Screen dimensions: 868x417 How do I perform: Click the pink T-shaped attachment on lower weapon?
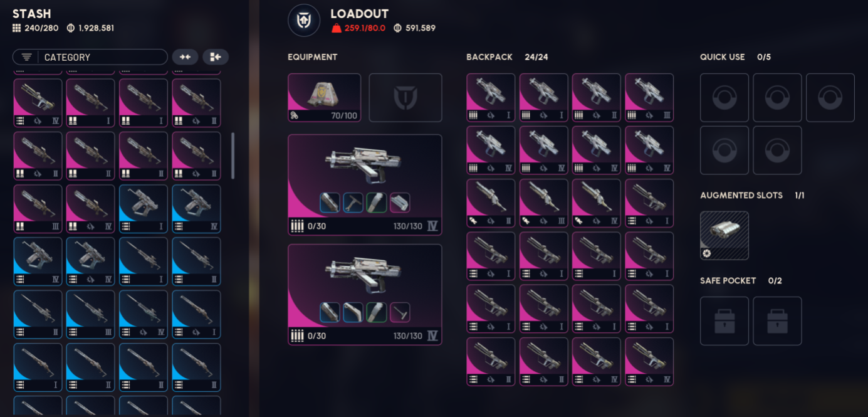[x=400, y=312]
